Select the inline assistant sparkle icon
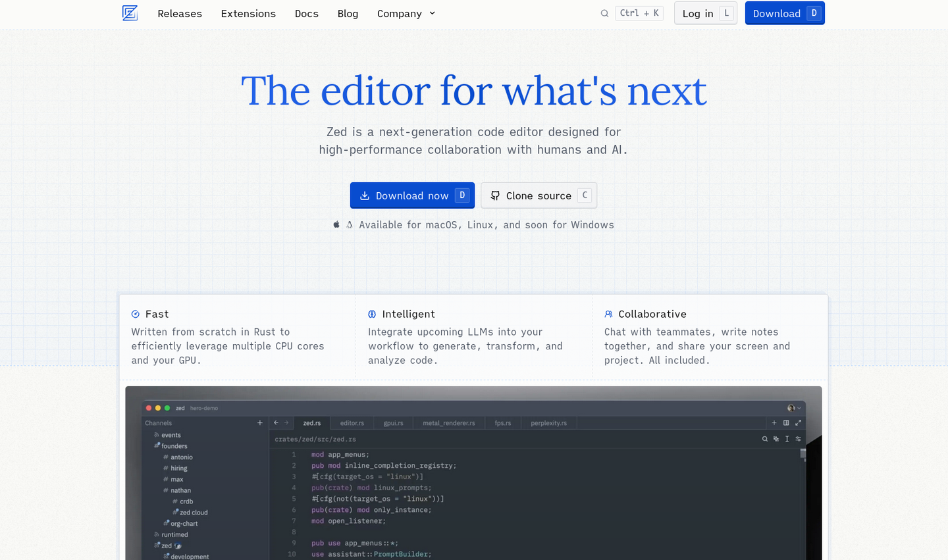This screenshot has width=948, height=560. coord(776,439)
